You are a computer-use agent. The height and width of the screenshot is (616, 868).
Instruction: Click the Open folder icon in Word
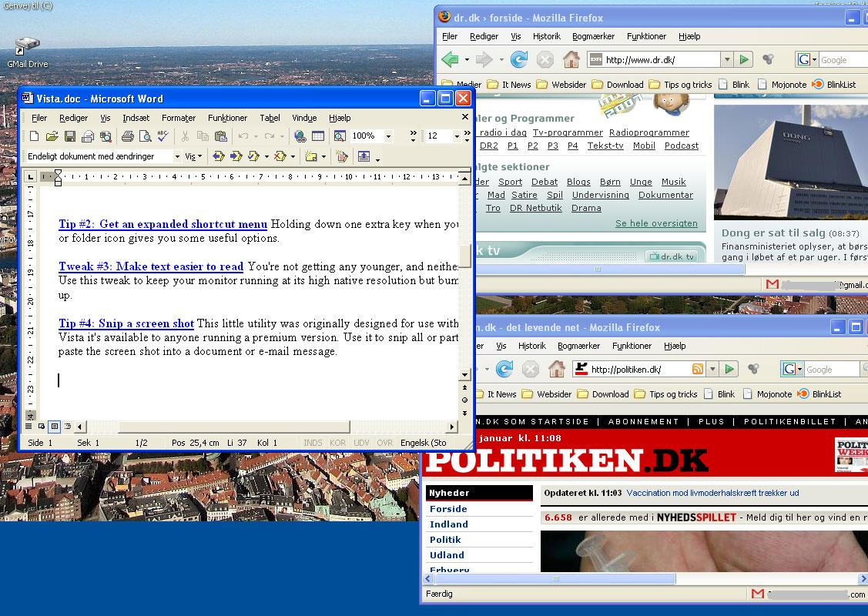tap(52, 136)
